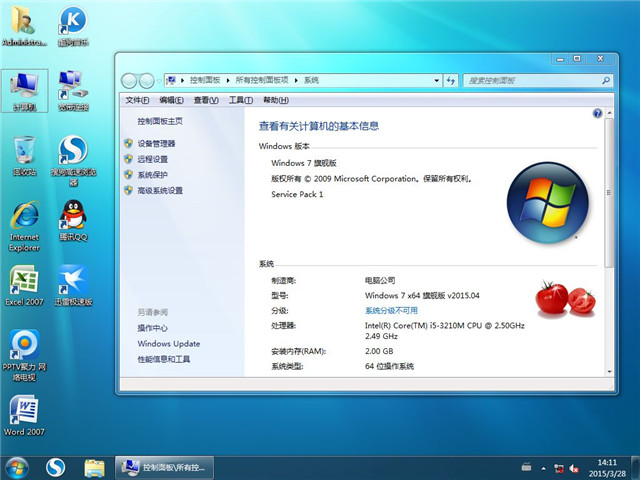
Task: Click the 电脑公司 manufacturer value
Action: 380,280
